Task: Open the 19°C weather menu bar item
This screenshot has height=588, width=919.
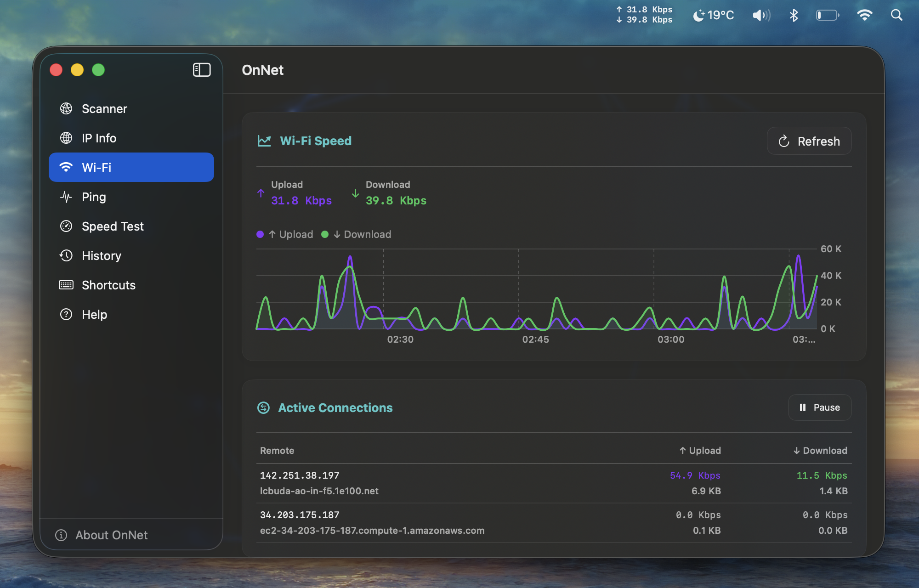Action: [x=713, y=15]
